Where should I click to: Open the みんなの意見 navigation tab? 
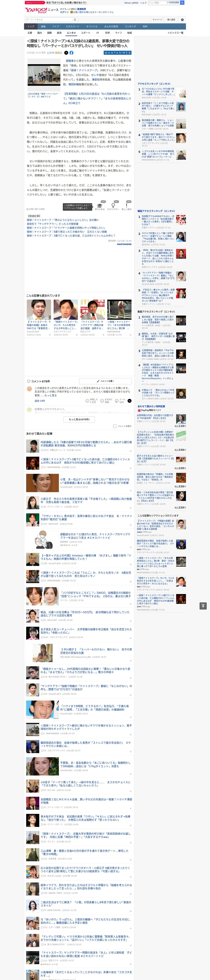111,27
